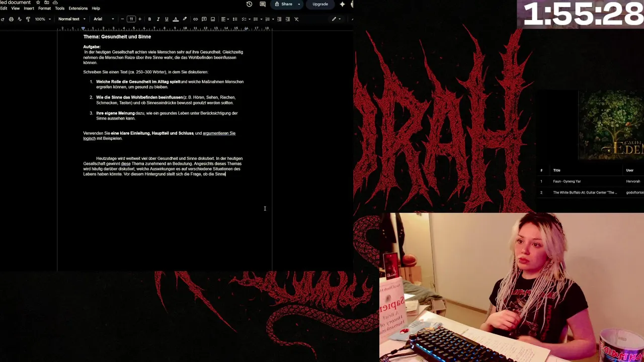This screenshot has width=644, height=362.
Task: Open the highlight color pen
Action: tap(185, 19)
